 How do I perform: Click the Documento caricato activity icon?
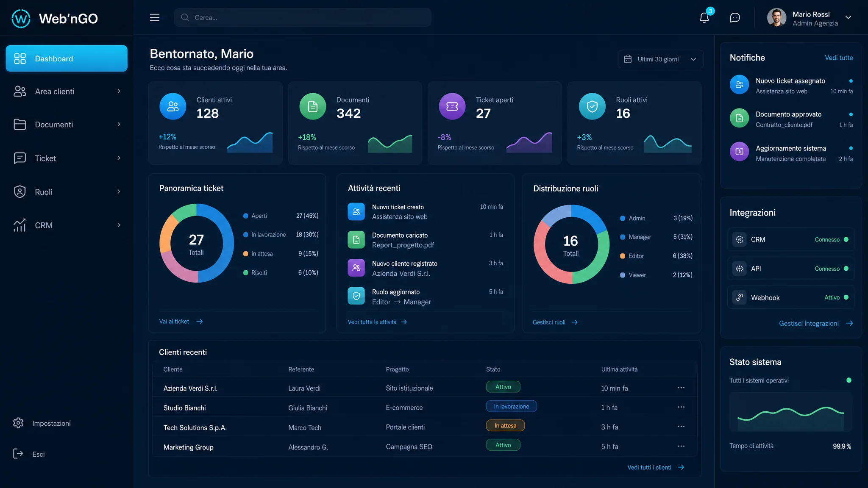(x=356, y=240)
